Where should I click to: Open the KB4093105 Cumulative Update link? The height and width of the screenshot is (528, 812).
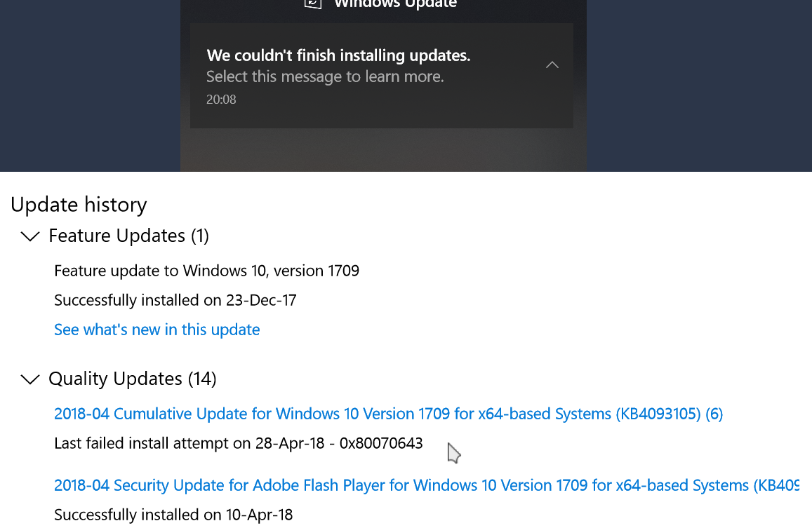click(388, 414)
